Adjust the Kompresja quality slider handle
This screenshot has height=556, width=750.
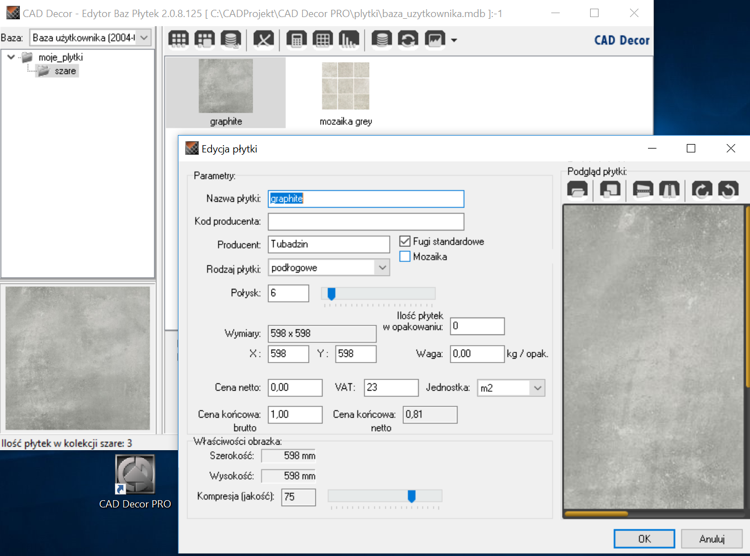click(411, 496)
